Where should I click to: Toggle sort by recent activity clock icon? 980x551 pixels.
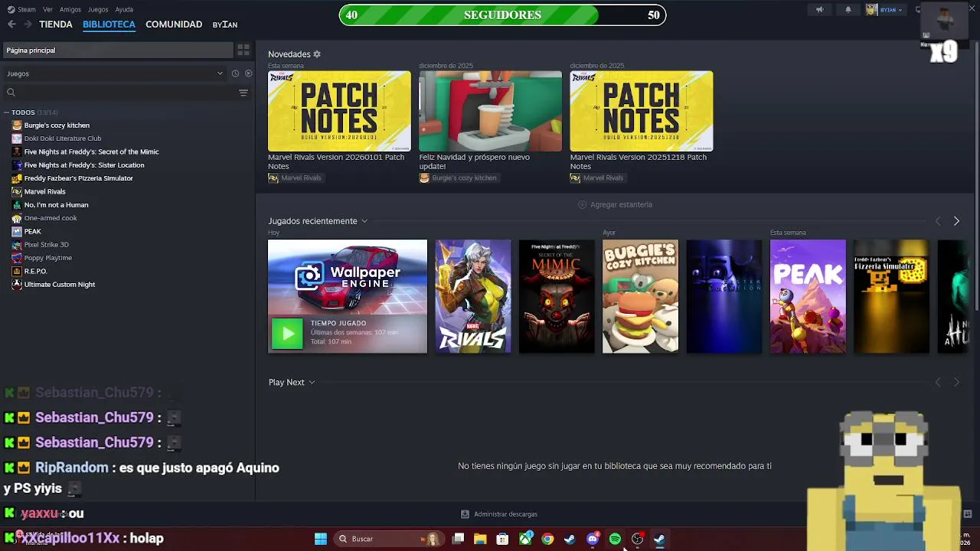click(235, 73)
